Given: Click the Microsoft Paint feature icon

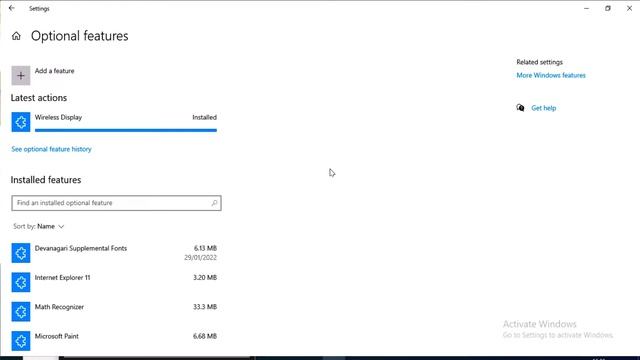Looking at the screenshot, I should (21, 341).
